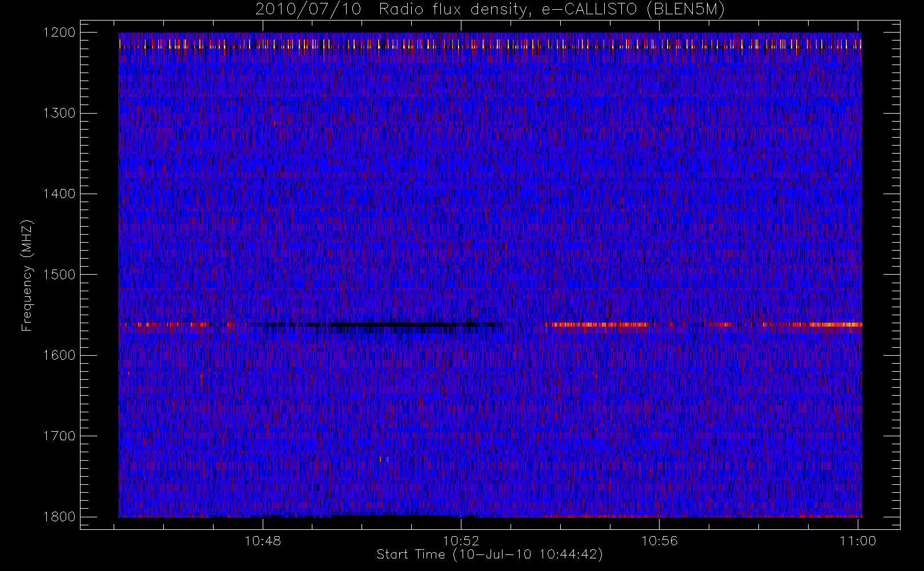Click the 11:00 time tick label

[x=858, y=541]
